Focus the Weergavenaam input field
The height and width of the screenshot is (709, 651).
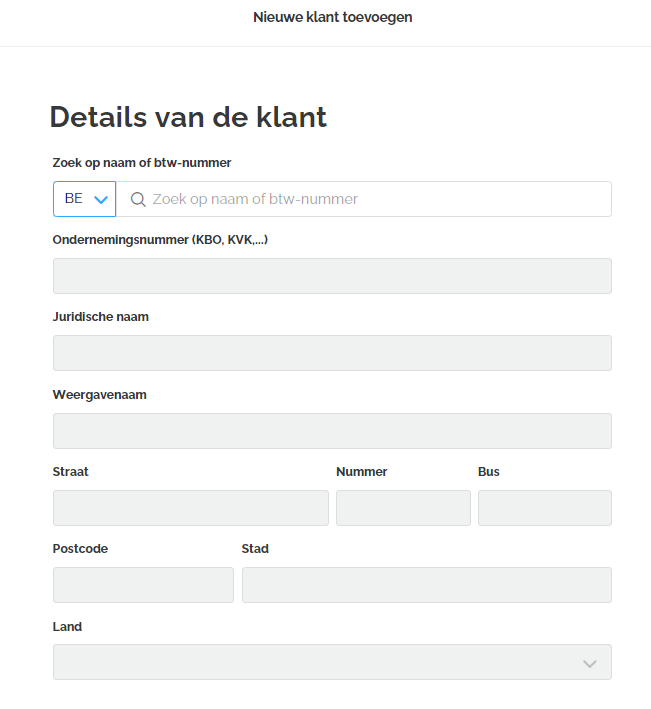click(332, 431)
